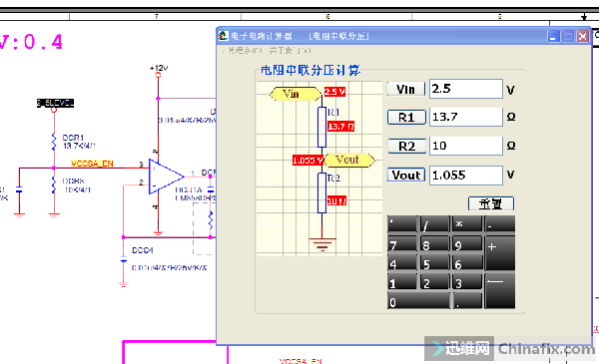The image size is (599, 364).
Task: Click the 重置 reset button
Action: [491, 203]
